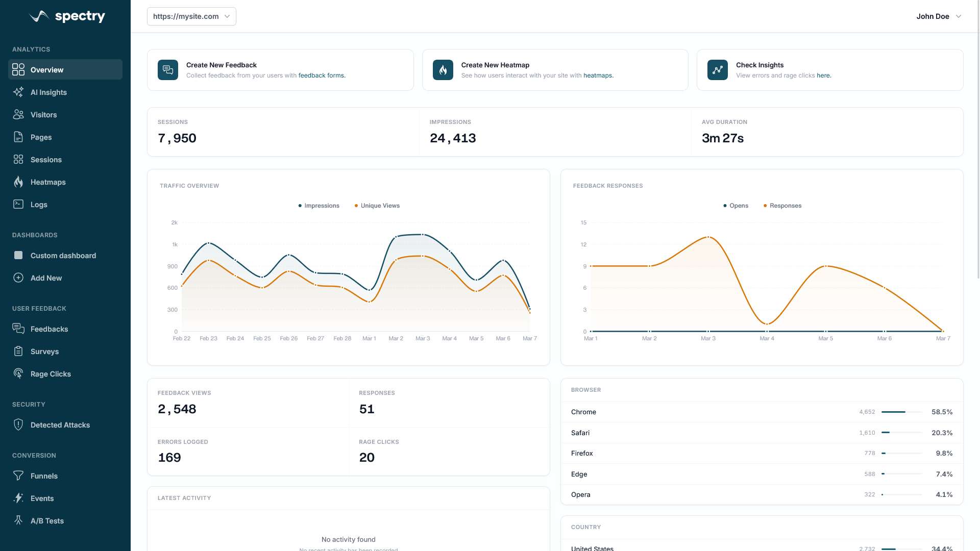Click the Chrome usage progress bar
The image size is (980, 551).
(x=901, y=412)
